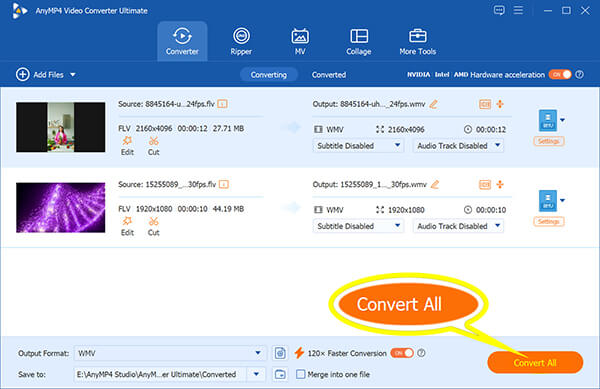Click the metadata ID3 icon for 8845164 output
The width and height of the screenshot is (600, 389).
pyautogui.click(x=485, y=104)
